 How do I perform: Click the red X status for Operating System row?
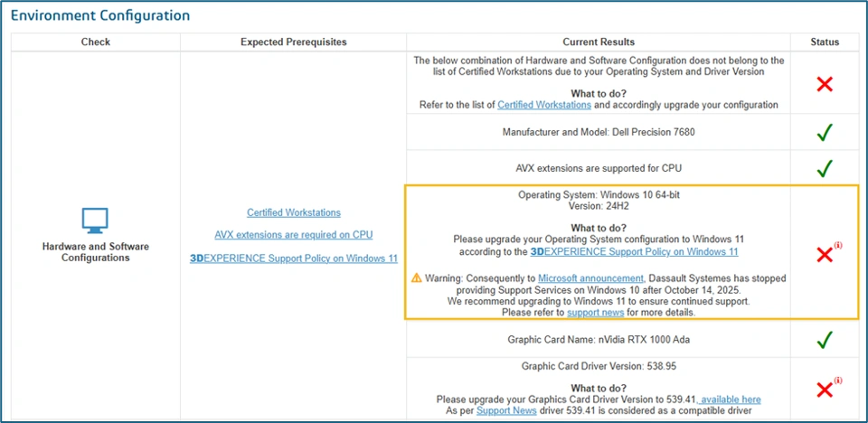pyautogui.click(x=825, y=254)
